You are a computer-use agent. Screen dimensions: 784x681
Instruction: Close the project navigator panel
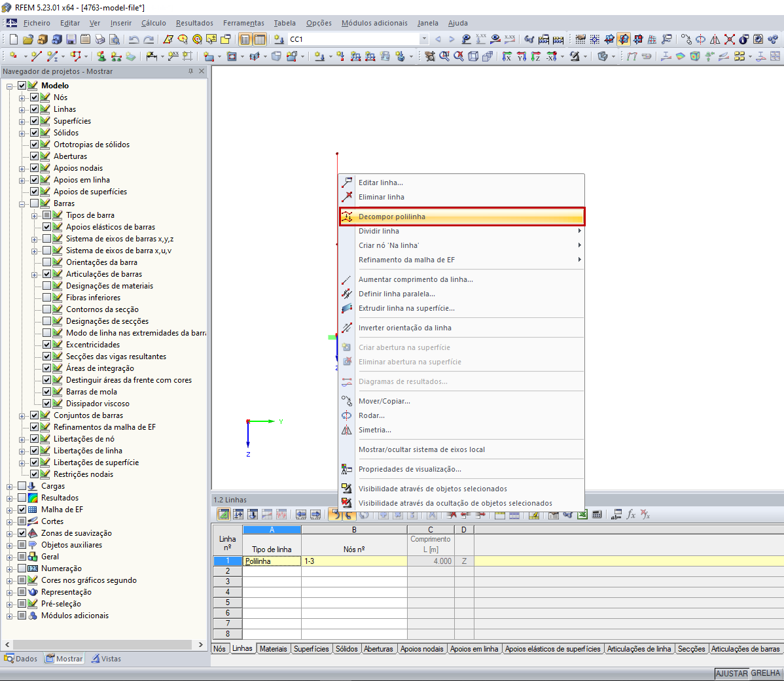pos(202,71)
